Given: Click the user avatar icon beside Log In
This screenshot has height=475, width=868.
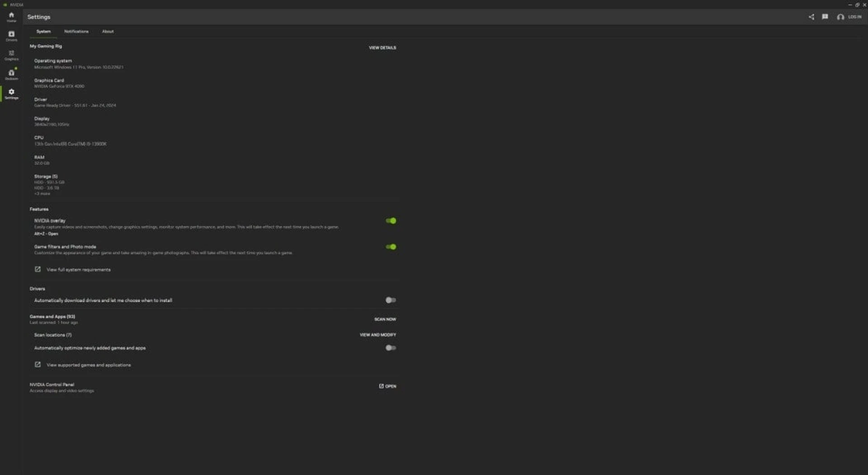Looking at the screenshot, I should click(x=840, y=17).
